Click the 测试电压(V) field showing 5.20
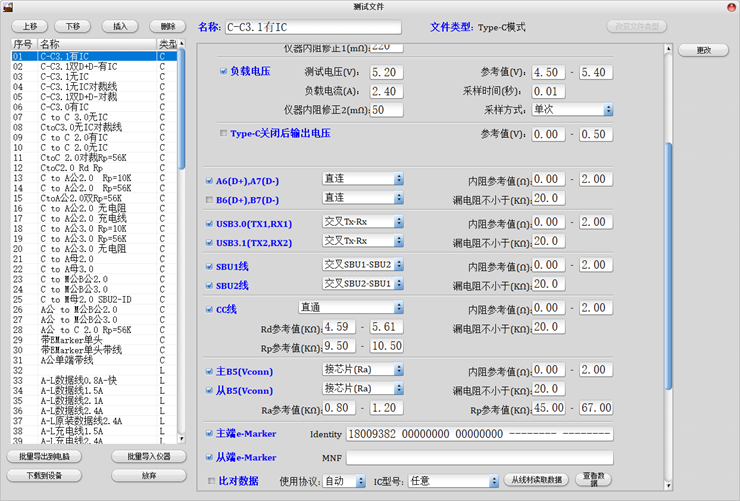 point(387,73)
